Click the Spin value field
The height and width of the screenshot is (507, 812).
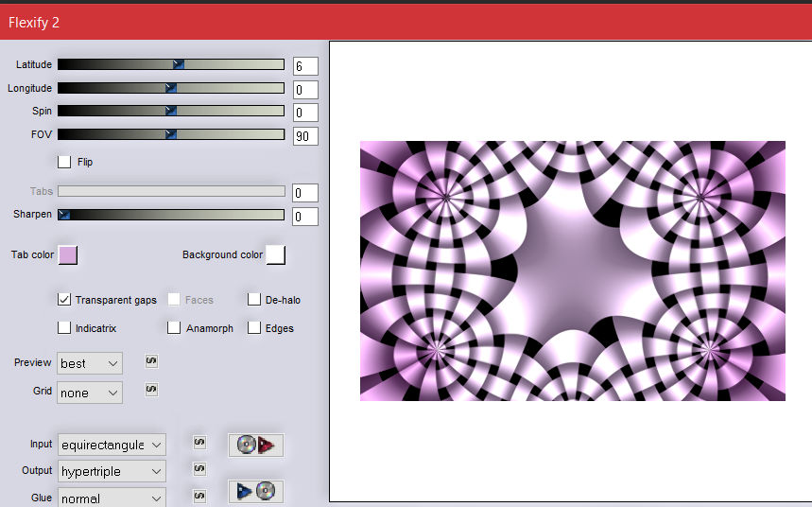point(305,113)
